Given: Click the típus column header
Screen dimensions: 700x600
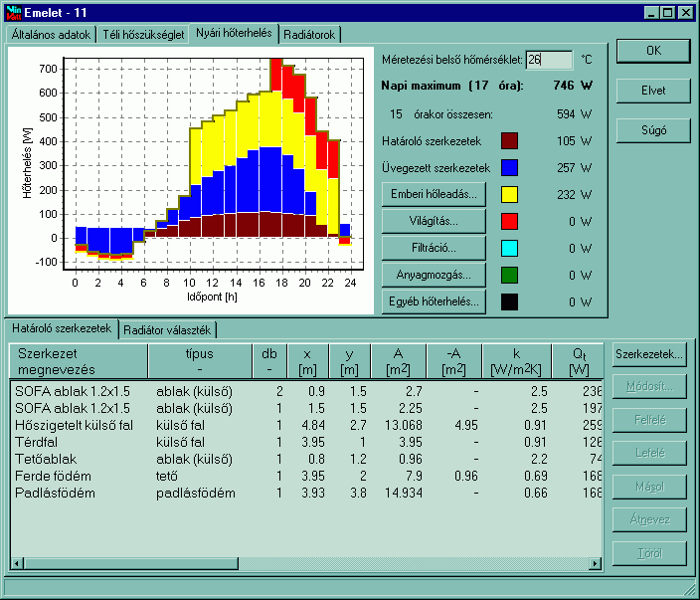Looking at the screenshot, I should tap(200, 361).
